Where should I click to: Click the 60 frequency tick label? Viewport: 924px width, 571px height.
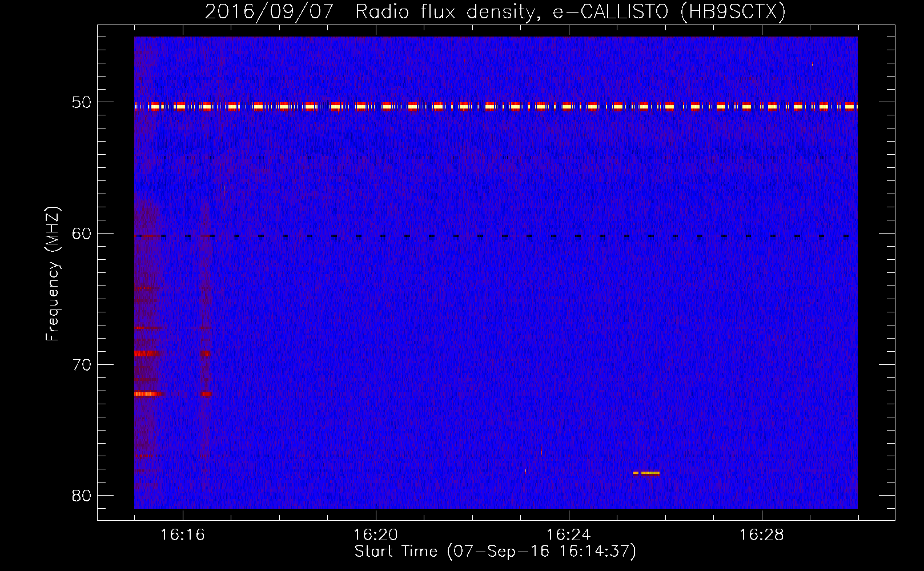(x=82, y=234)
